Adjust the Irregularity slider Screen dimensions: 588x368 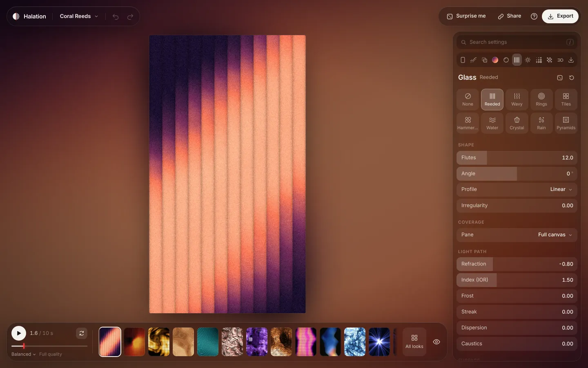(517, 206)
